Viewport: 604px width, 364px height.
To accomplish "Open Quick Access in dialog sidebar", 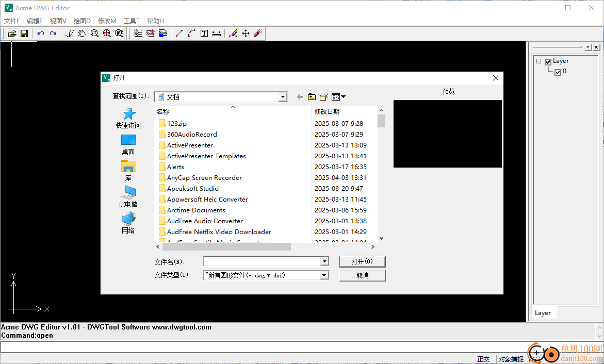I will 128,118.
